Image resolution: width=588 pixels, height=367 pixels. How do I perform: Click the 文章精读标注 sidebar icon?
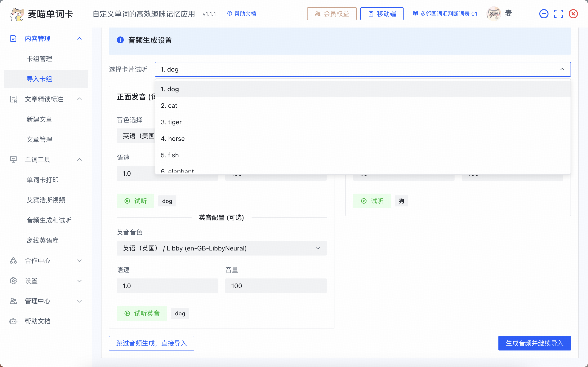13,99
